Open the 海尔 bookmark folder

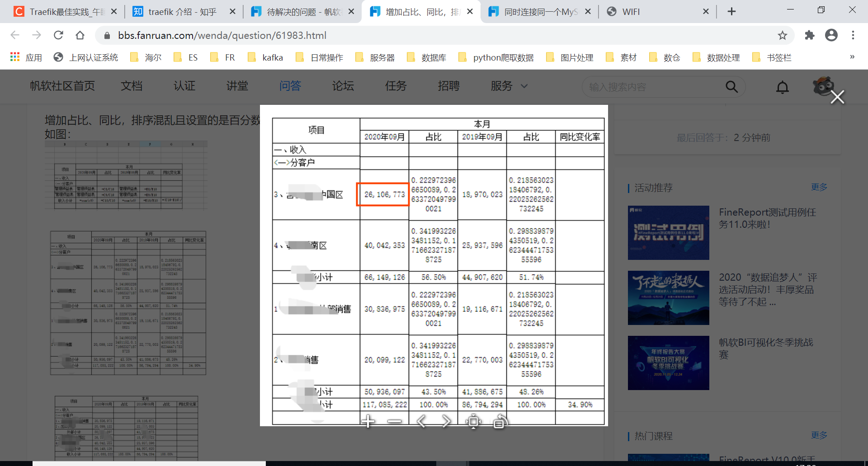[x=146, y=57]
